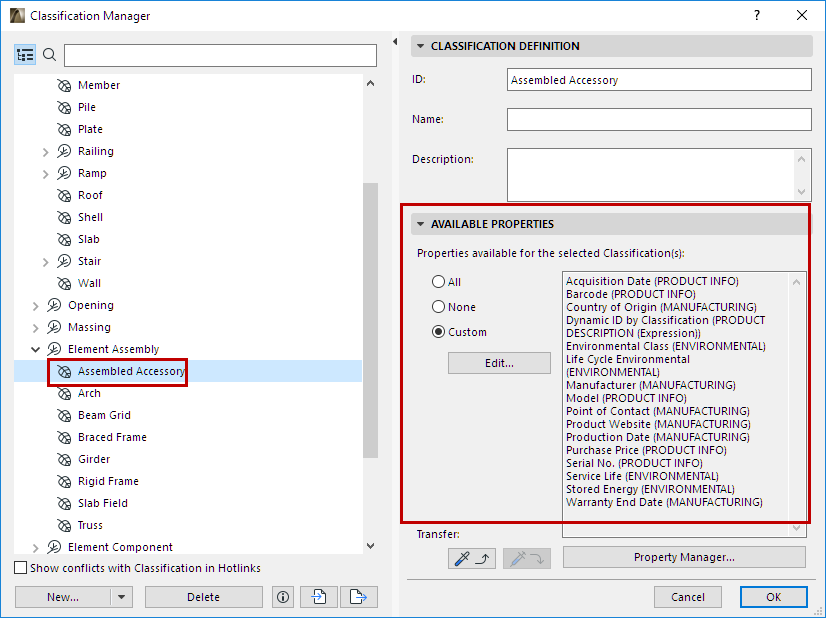This screenshot has height=618, width=826.
Task: Click the search magnifier icon
Action: [50, 55]
